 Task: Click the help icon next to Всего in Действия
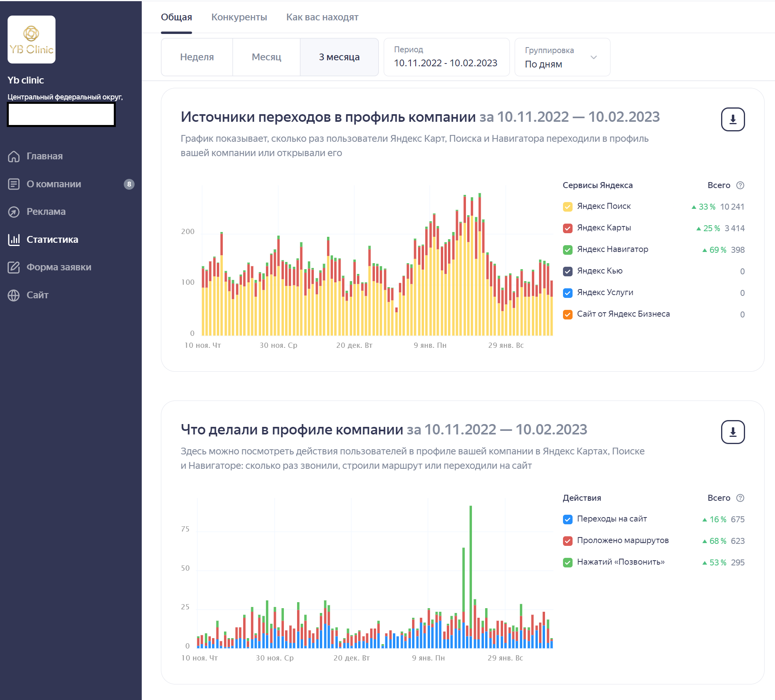(x=740, y=498)
